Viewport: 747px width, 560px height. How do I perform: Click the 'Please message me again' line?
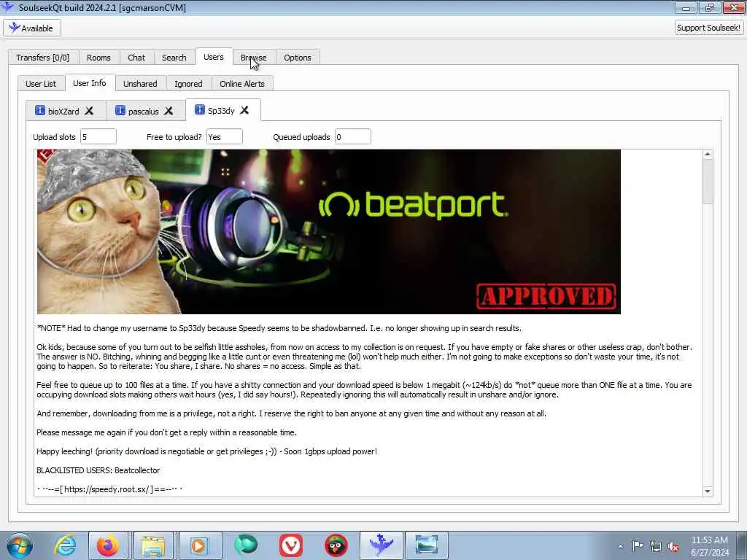tap(167, 432)
